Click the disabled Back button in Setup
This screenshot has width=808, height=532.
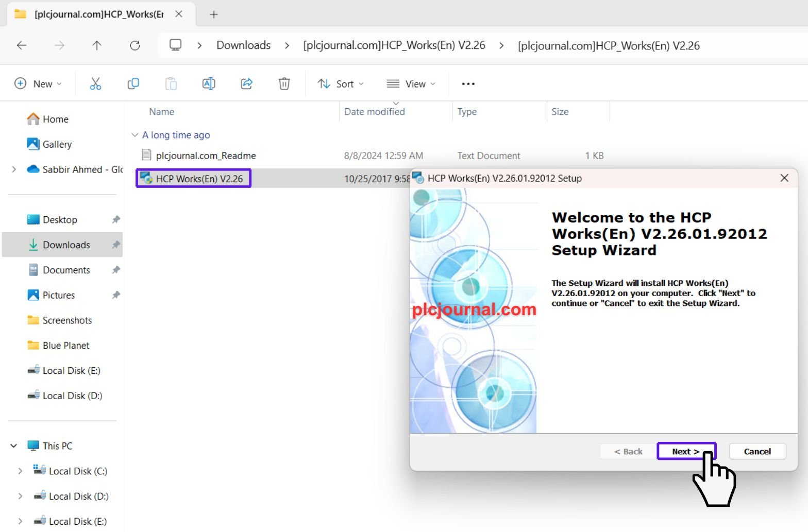click(x=628, y=451)
